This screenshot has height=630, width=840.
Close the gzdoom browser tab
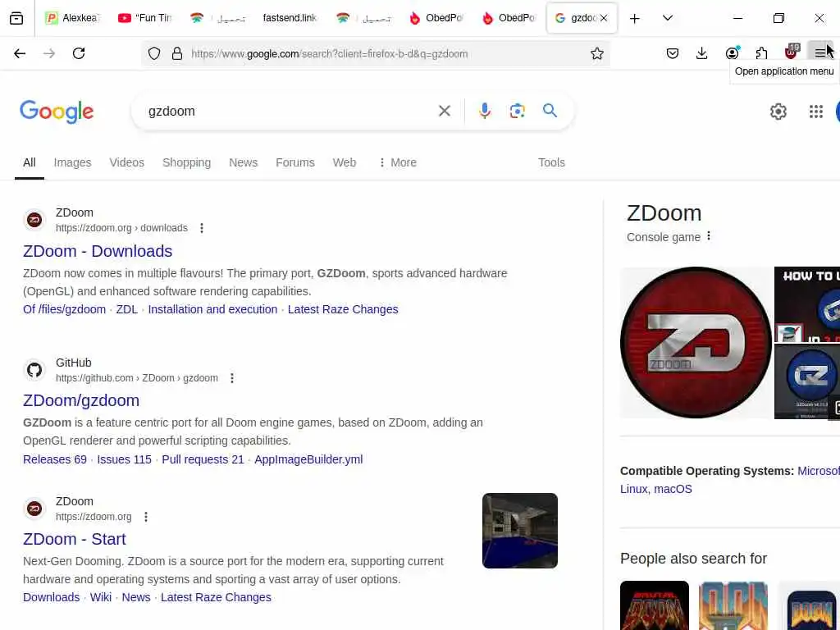pos(604,18)
